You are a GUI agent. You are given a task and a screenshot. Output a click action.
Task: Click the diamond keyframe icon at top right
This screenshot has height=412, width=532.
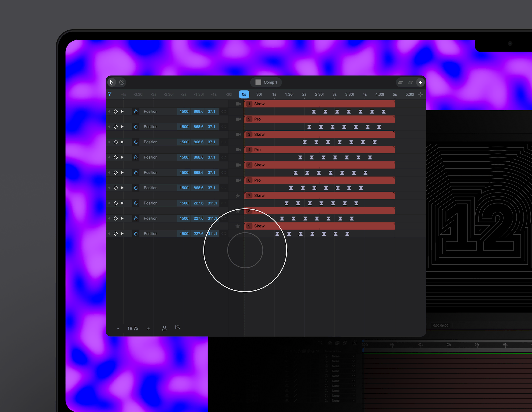pyautogui.click(x=421, y=82)
